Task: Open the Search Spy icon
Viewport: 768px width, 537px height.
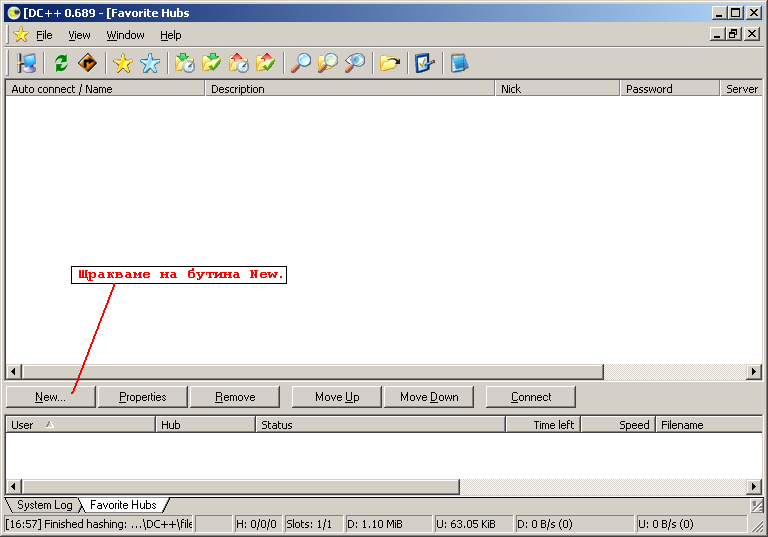Action: (355, 63)
